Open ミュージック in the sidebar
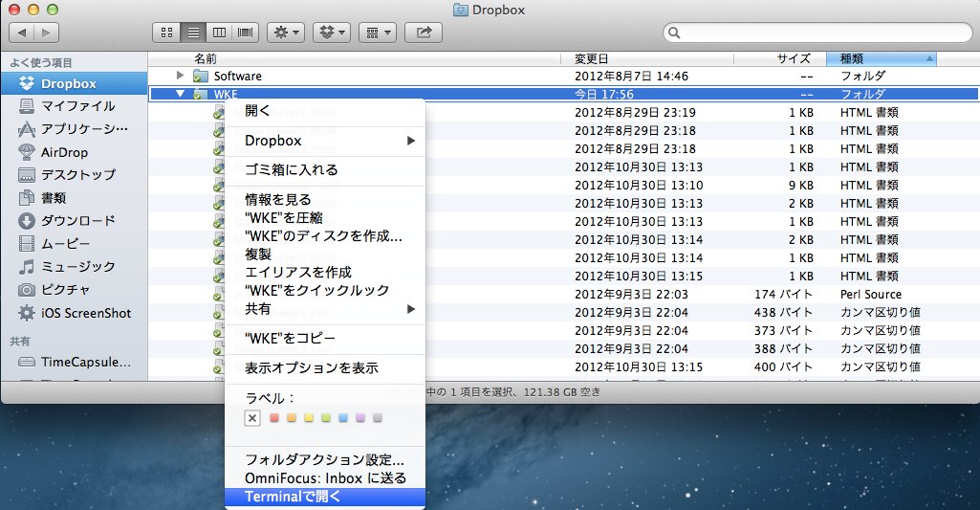 (75, 267)
